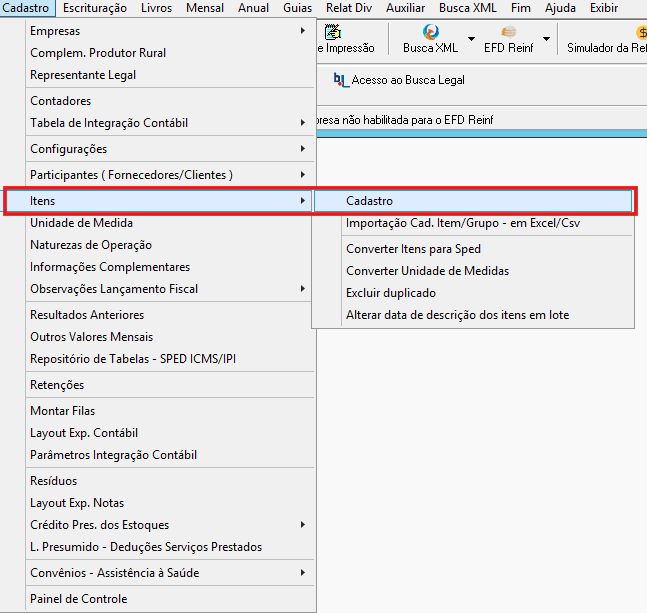Open the Anual menu
Image resolution: width=647 pixels, height=613 pixels.
(x=253, y=8)
